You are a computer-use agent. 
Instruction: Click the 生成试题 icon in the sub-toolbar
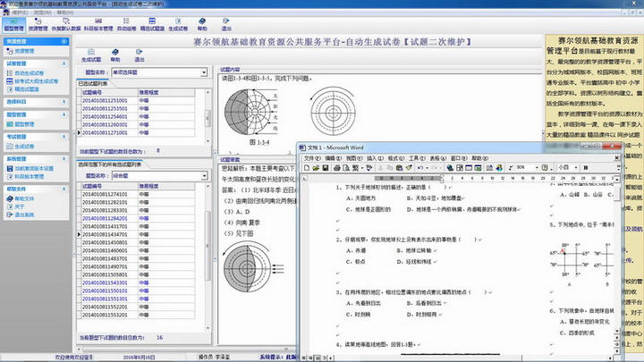click(x=91, y=55)
